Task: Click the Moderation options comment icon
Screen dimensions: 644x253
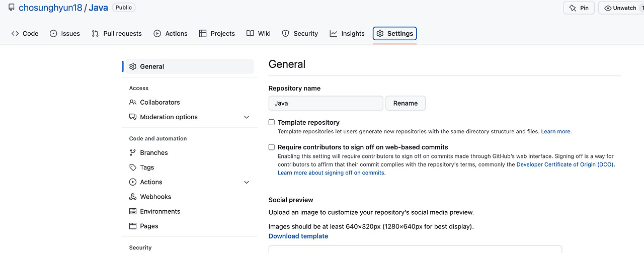Action: pyautogui.click(x=133, y=117)
